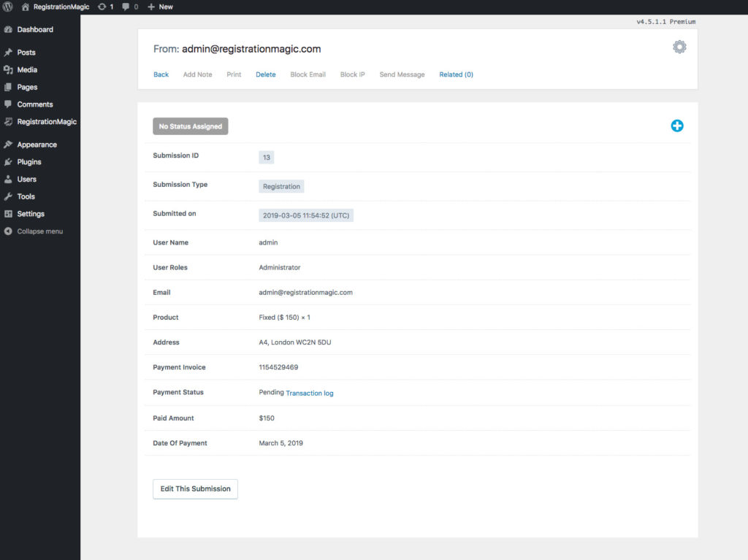Click the WordPress logo icon
This screenshot has height=560, width=748.
(x=8, y=7)
